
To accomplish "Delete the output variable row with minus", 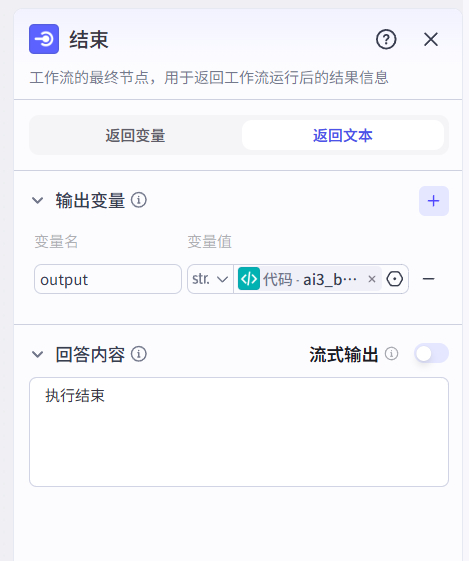I will (429, 279).
